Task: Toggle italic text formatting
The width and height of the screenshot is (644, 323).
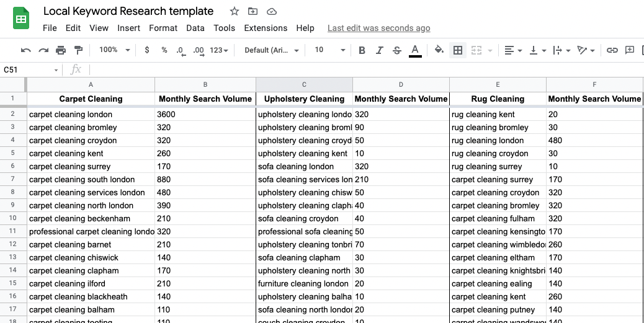Action: [380, 50]
